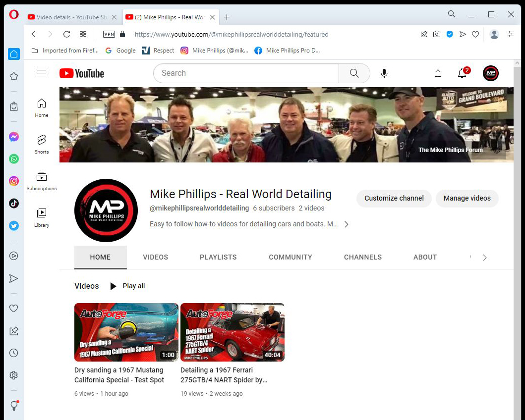Open Opera bookmarks star in sidebar
The image size is (525, 420).
coord(14,77)
